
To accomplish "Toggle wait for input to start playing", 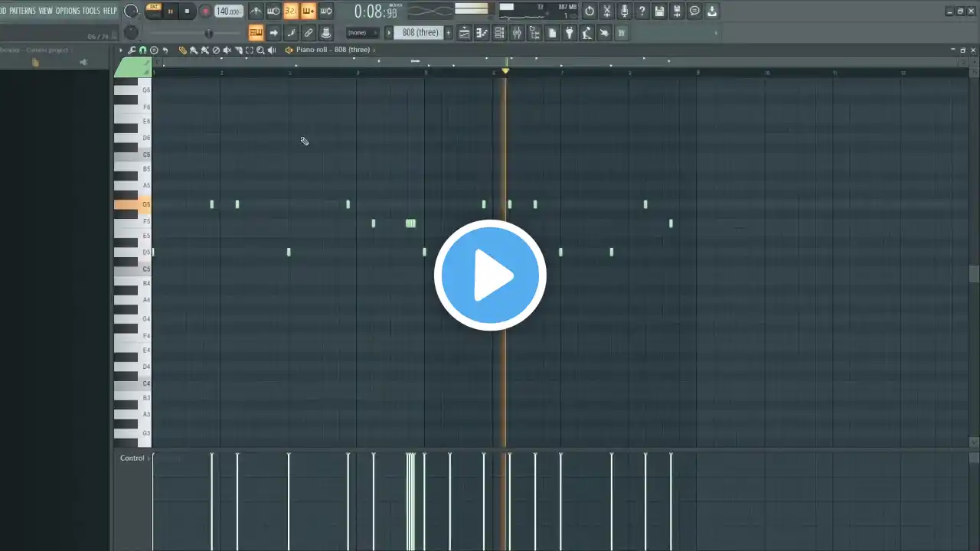I will tap(273, 11).
